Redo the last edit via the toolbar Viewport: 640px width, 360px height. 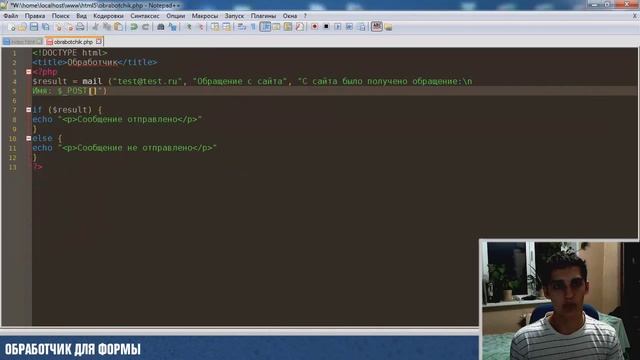coord(145,27)
